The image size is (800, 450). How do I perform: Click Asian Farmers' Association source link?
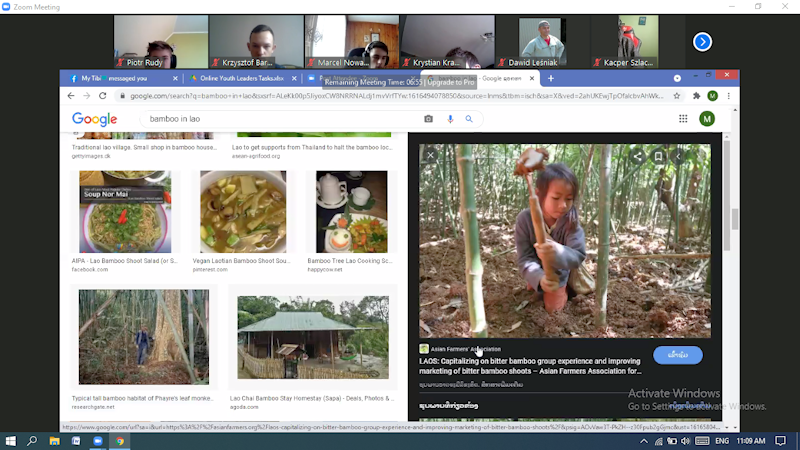pyautogui.click(x=465, y=349)
